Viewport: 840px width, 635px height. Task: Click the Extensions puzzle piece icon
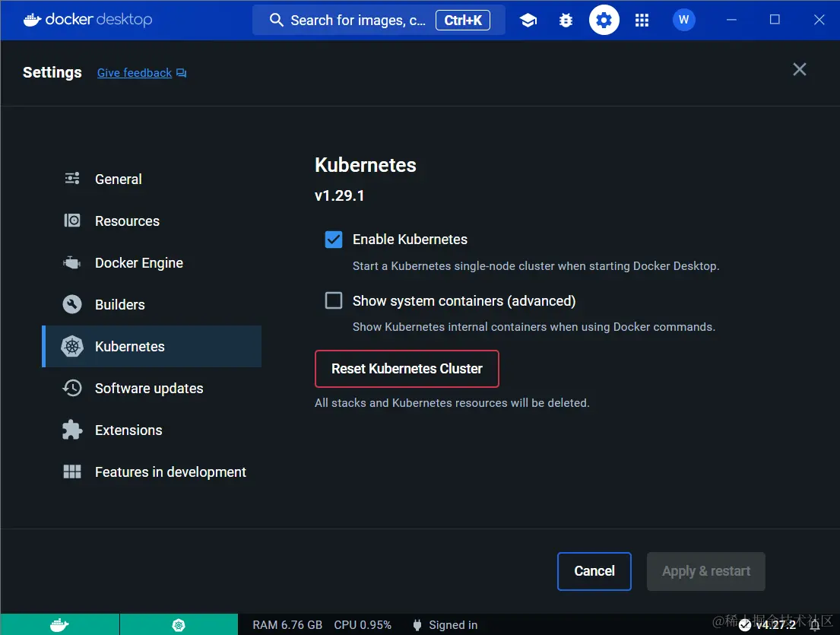pos(71,430)
